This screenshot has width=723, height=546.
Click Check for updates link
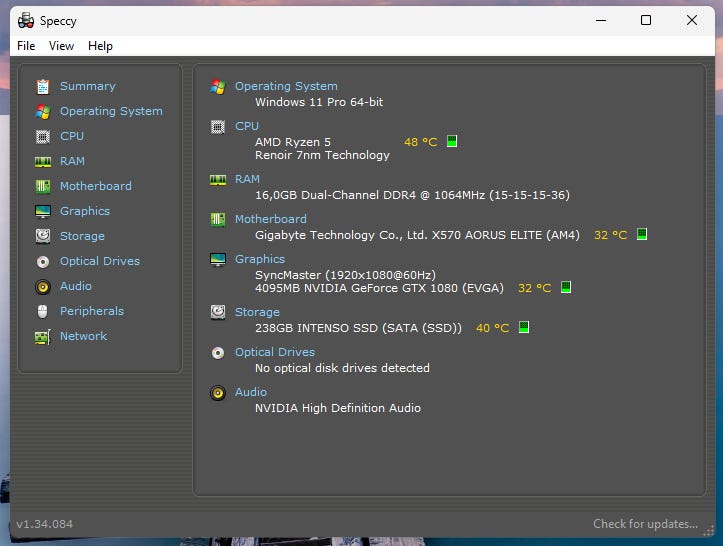click(645, 524)
